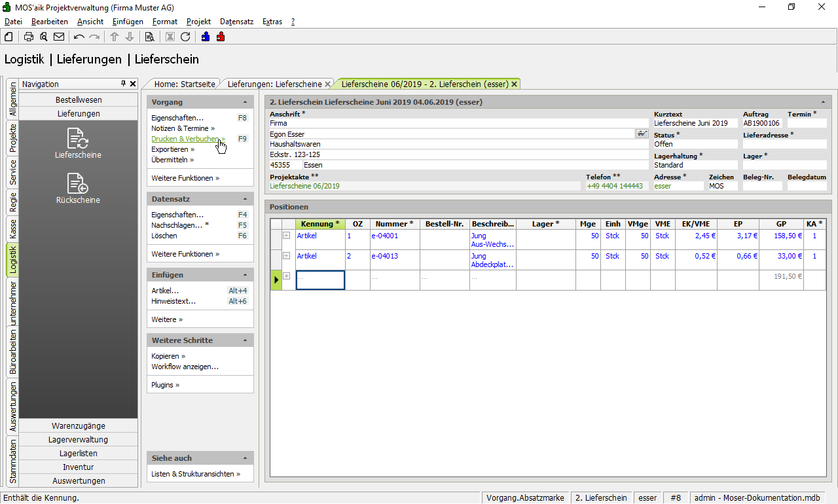
Task: Click the envelope email icon in toolbar
Action: (x=59, y=37)
